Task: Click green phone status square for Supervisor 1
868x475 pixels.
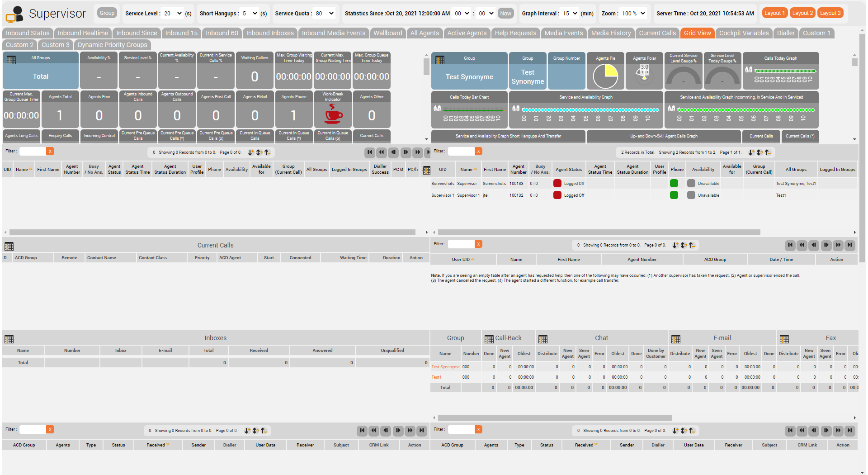Action: (674, 195)
